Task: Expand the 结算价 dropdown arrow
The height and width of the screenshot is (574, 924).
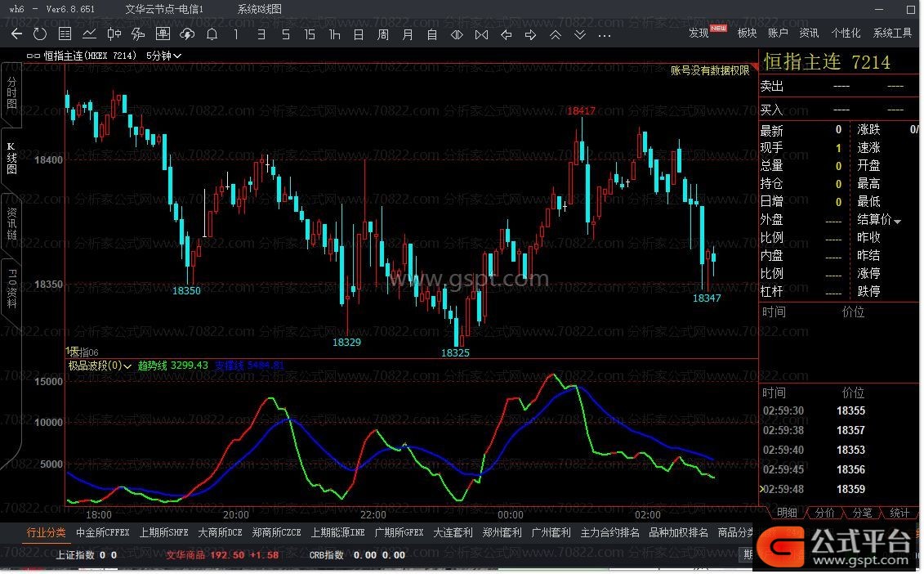Action: coord(898,222)
